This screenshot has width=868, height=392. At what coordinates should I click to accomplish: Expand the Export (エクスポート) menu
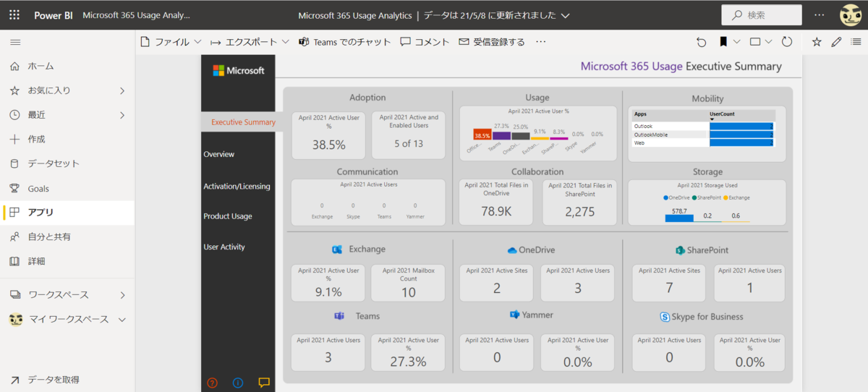250,42
